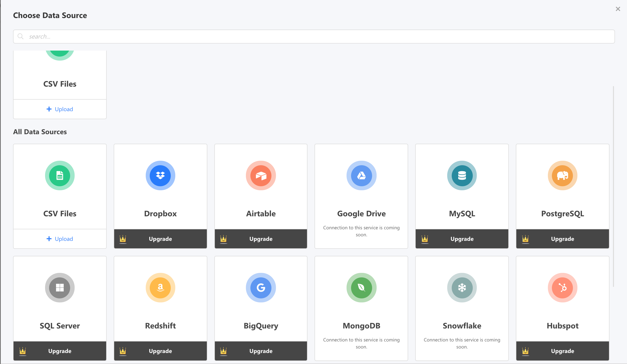Focus the data source search field

coord(314,37)
